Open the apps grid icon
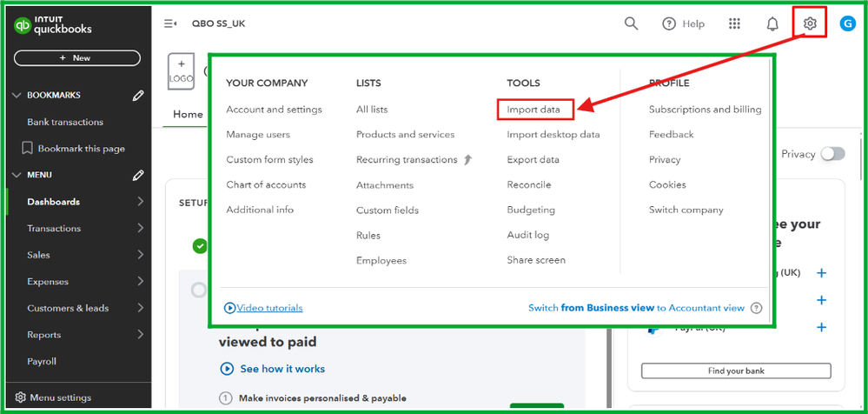Viewport: 868px width, 414px height. click(x=734, y=23)
